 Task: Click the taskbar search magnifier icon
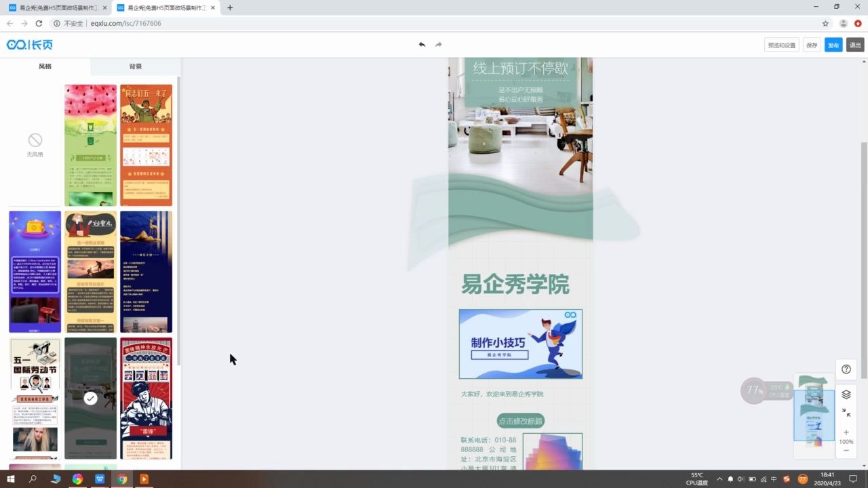point(33,479)
